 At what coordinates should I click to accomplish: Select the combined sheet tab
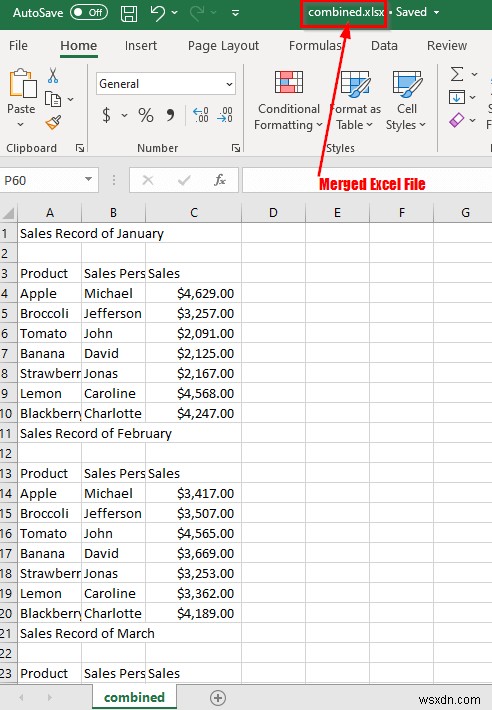tap(134, 697)
